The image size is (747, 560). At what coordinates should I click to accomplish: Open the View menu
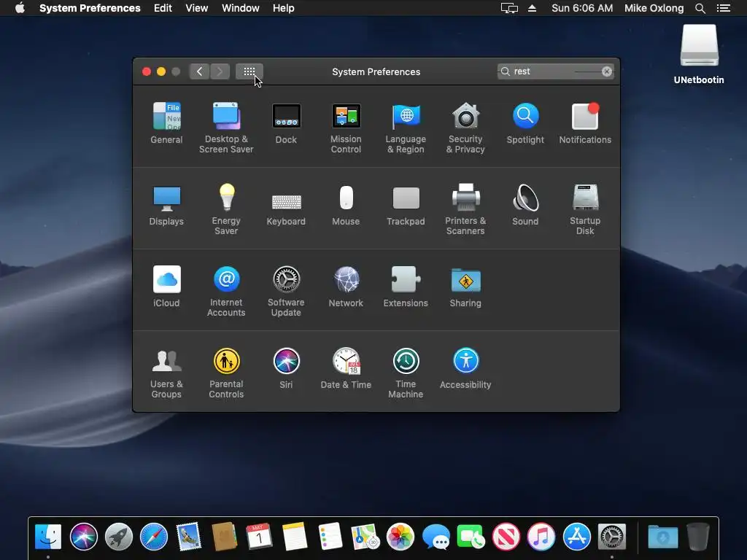point(197,8)
